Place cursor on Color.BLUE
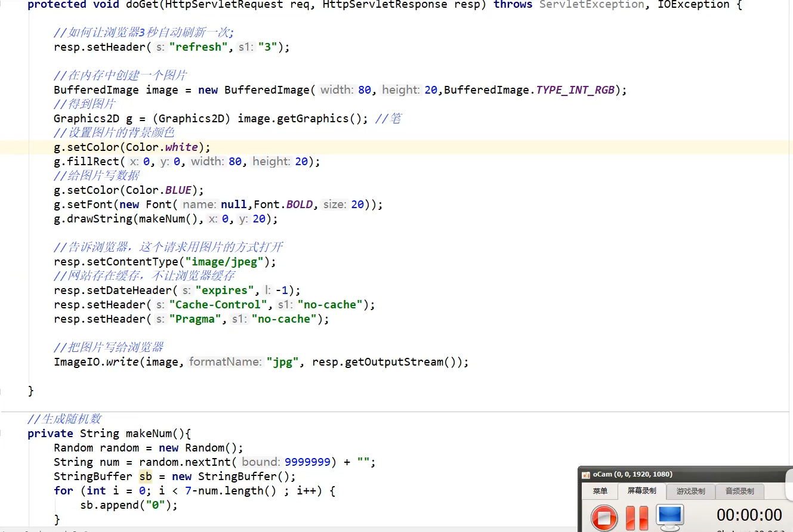The width and height of the screenshot is (793, 532). (x=159, y=190)
